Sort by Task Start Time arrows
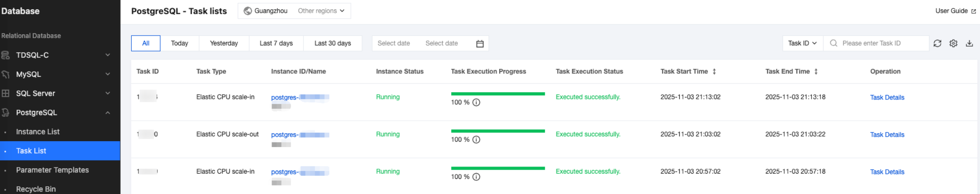This screenshot has height=194, width=980. [x=714, y=71]
